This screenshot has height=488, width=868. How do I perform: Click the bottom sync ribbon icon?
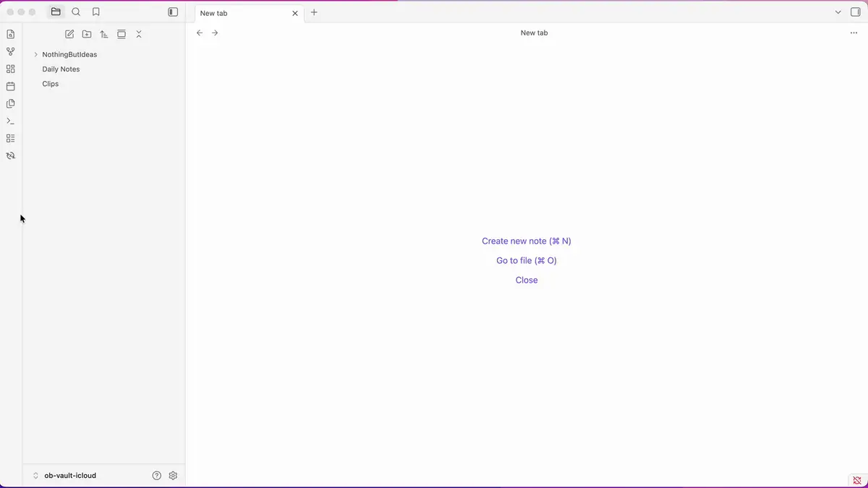[x=10, y=155]
